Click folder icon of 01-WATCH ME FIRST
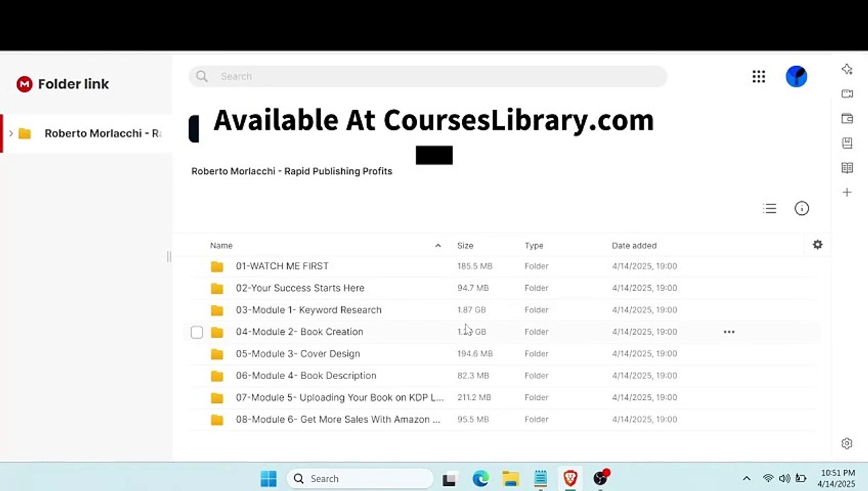 pyautogui.click(x=217, y=266)
